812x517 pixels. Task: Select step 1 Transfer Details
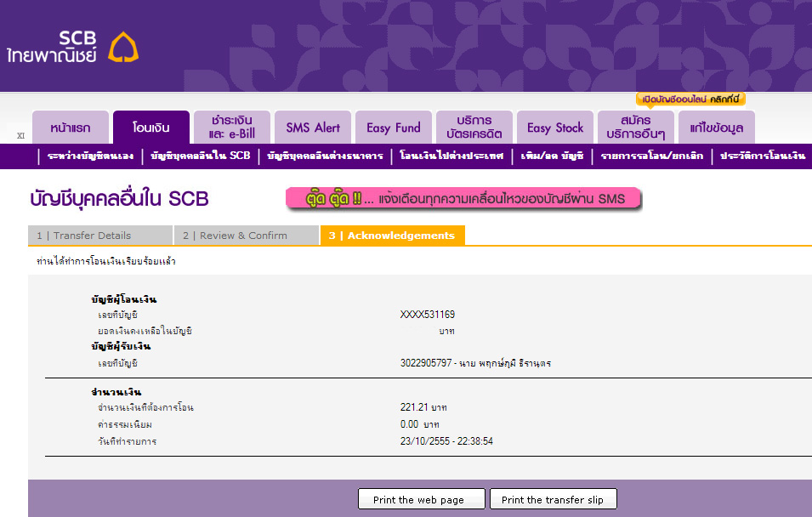100,236
